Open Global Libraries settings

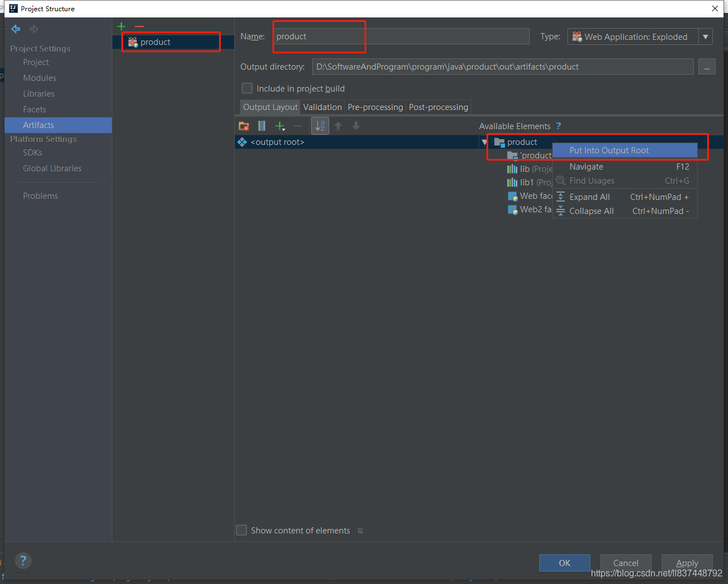tap(52, 168)
